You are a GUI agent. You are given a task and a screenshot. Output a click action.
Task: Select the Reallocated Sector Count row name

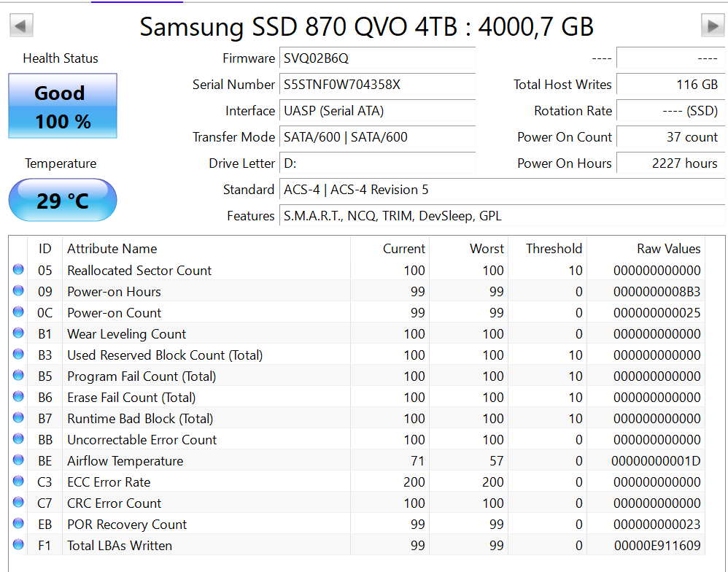tap(139, 271)
